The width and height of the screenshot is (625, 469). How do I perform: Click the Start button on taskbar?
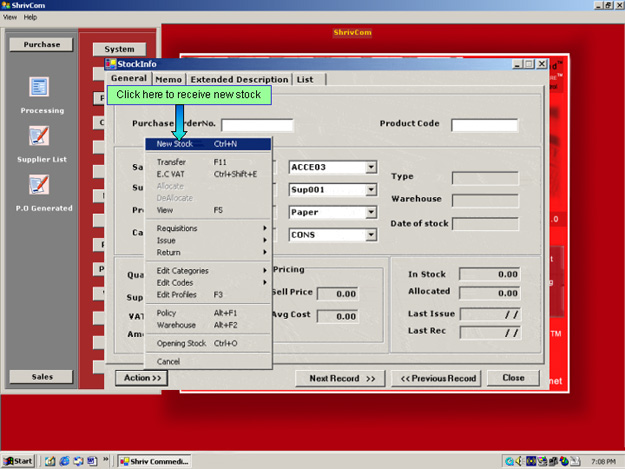(18, 461)
